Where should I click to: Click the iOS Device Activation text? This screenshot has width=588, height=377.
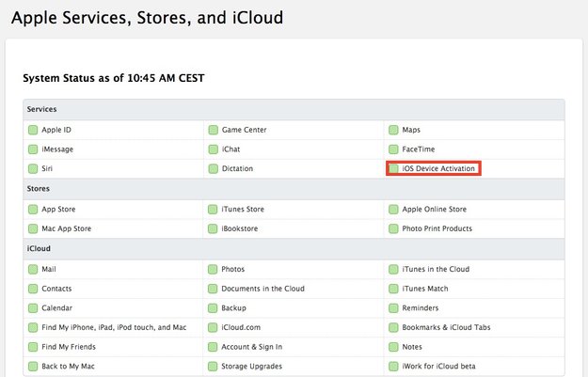click(438, 168)
